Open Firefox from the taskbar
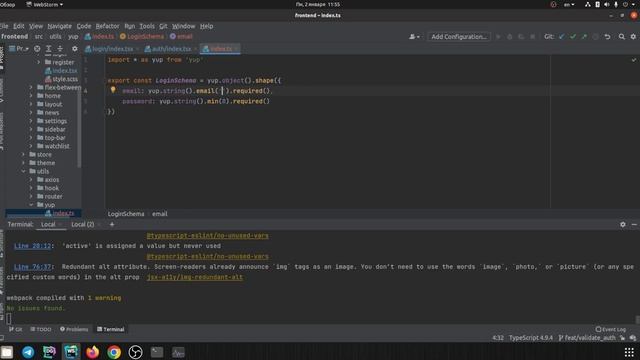 tap(93, 352)
